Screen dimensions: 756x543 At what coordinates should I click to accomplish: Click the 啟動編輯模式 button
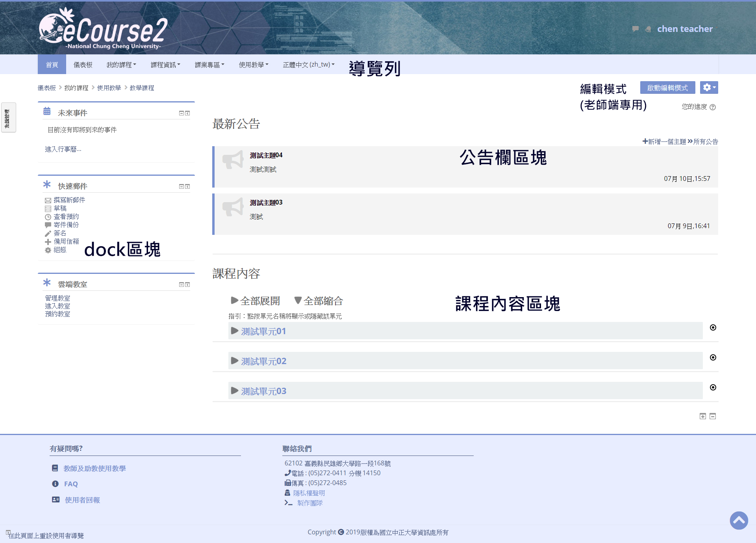(667, 87)
